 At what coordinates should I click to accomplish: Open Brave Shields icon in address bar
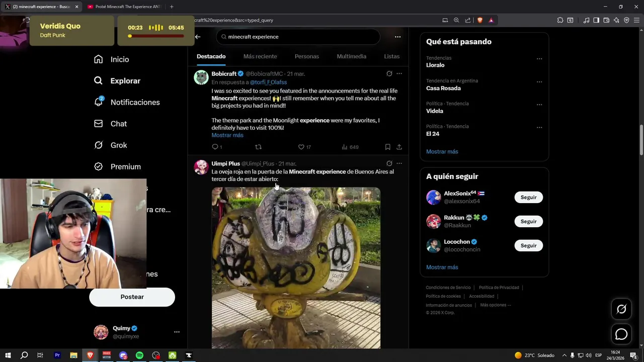coord(479,20)
